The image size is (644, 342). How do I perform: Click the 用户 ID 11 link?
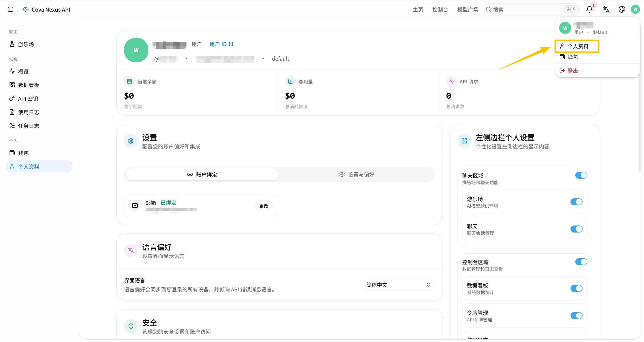click(x=222, y=44)
